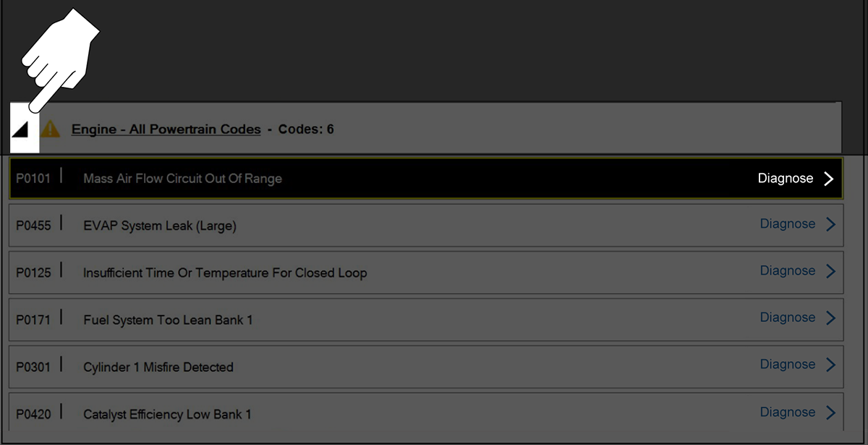868x445 pixels.
Task: Click Diagnose for Fuel System Too Lean
Action: [787, 318]
